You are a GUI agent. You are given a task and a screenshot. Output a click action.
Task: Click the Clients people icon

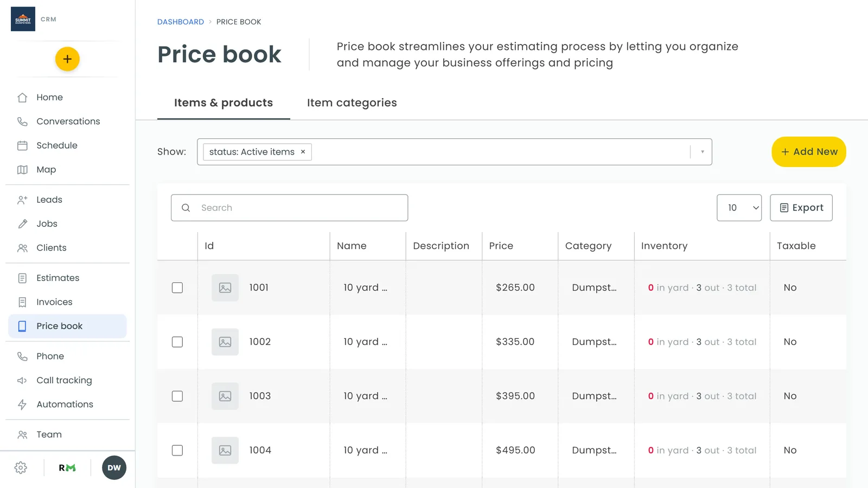pos(22,248)
